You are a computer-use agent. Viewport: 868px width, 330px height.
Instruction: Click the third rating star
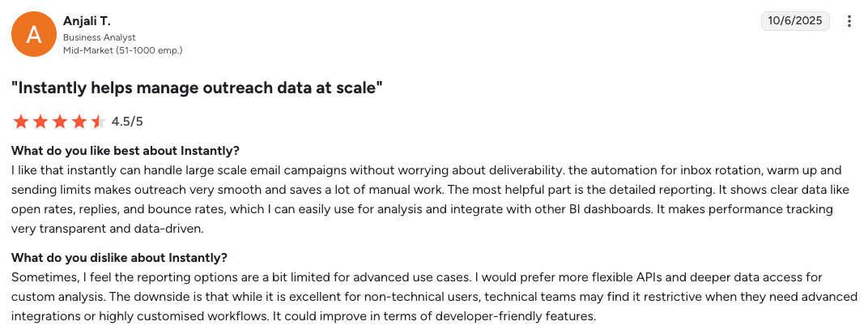pos(60,122)
